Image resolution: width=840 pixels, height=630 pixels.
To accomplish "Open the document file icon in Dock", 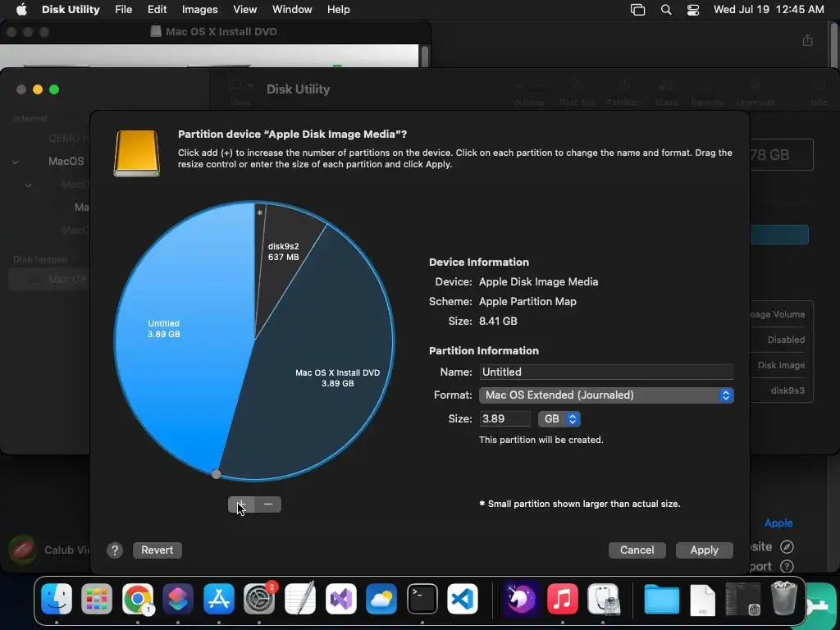I will point(702,600).
